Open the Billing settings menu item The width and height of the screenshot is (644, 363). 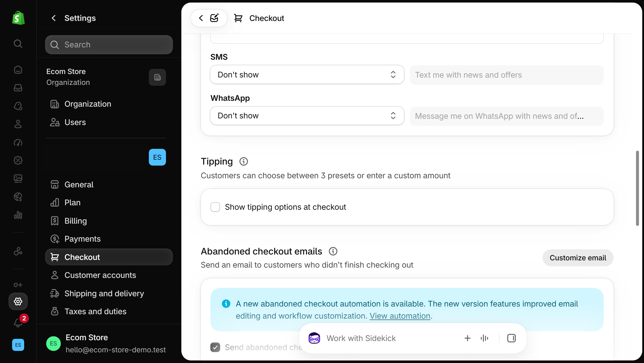coord(109,221)
